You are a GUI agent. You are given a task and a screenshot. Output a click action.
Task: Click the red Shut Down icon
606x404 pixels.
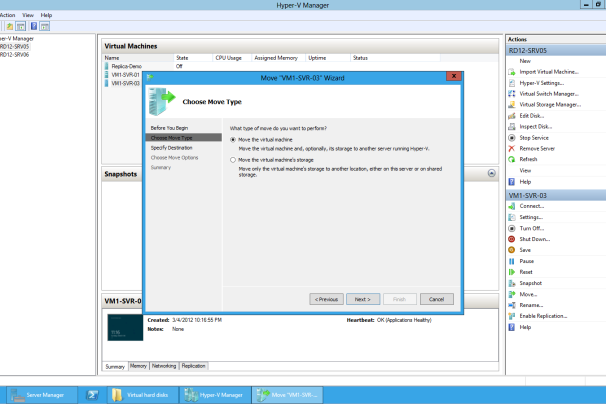tap(512, 239)
